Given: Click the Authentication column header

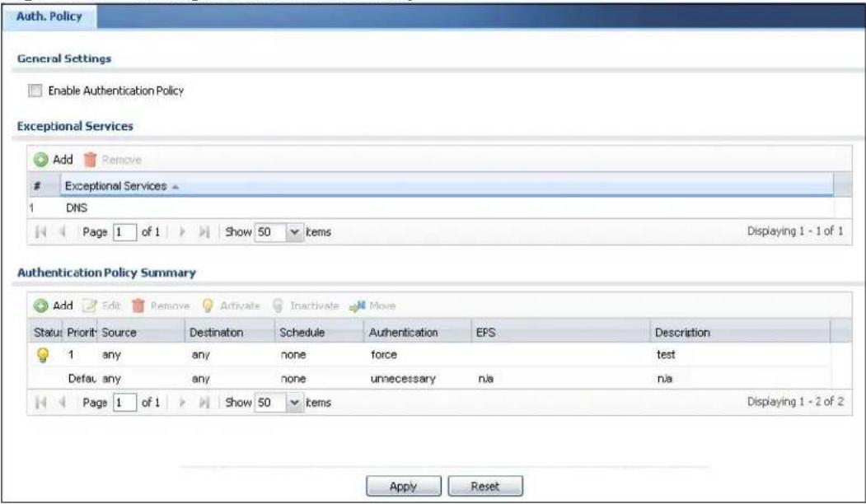Looking at the screenshot, I should point(418,333).
